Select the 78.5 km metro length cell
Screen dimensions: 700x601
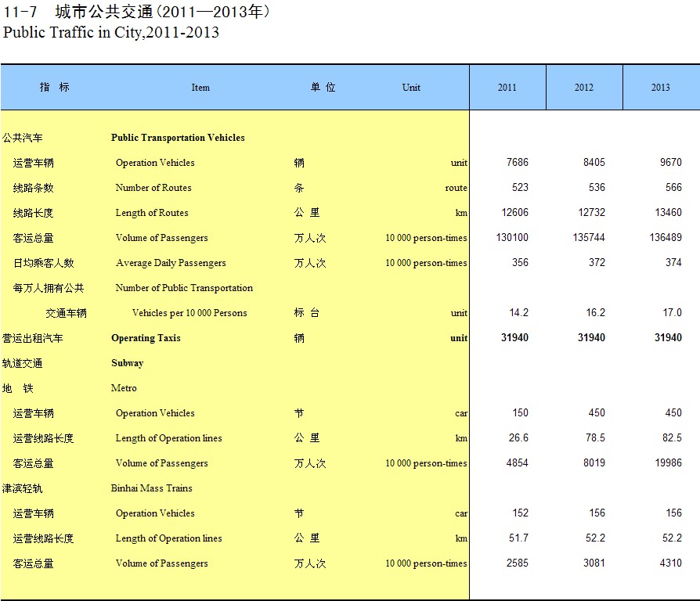595,438
